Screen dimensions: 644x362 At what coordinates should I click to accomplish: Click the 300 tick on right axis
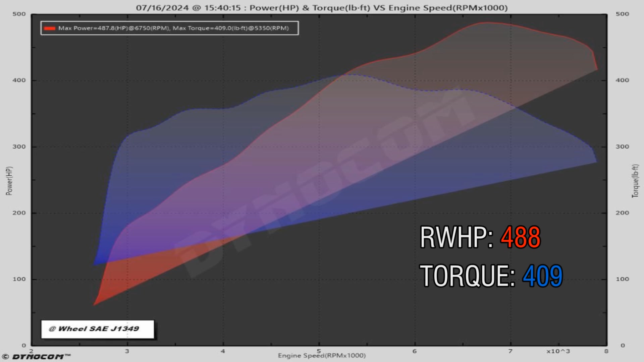pyautogui.click(x=622, y=146)
